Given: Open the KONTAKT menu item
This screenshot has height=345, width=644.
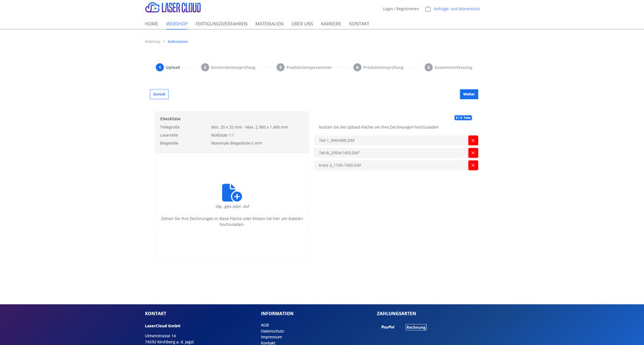Looking at the screenshot, I should click(359, 24).
